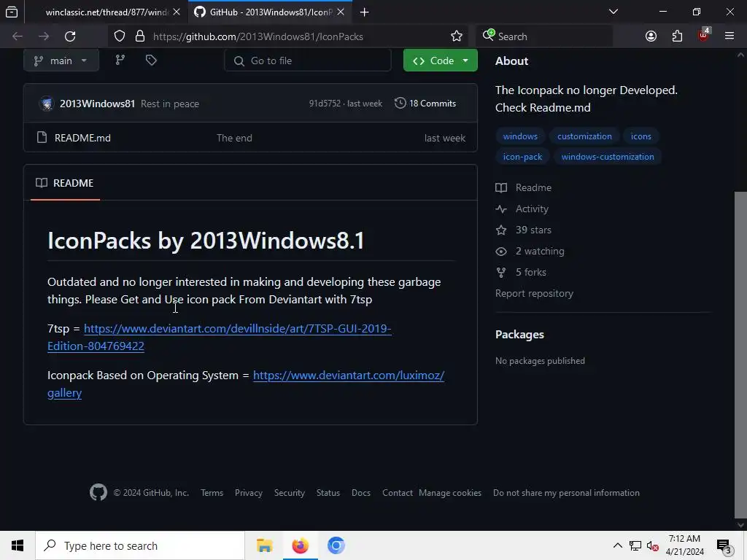Open the Docs footer link
747x560 pixels.
click(360, 493)
